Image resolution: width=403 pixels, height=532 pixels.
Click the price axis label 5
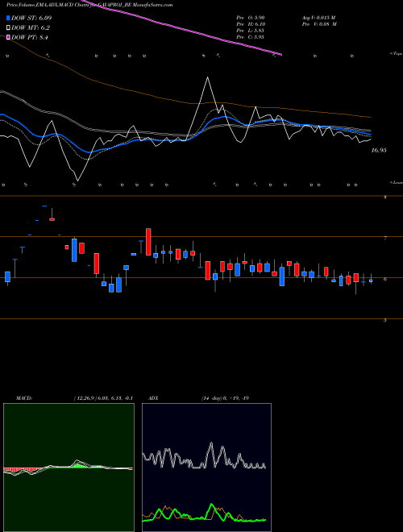tap(385, 320)
